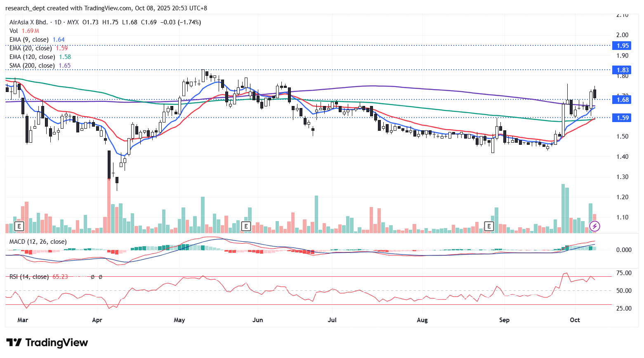Click the Oct label on the time axis
The width and height of the screenshot is (644, 358).
[575, 320]
